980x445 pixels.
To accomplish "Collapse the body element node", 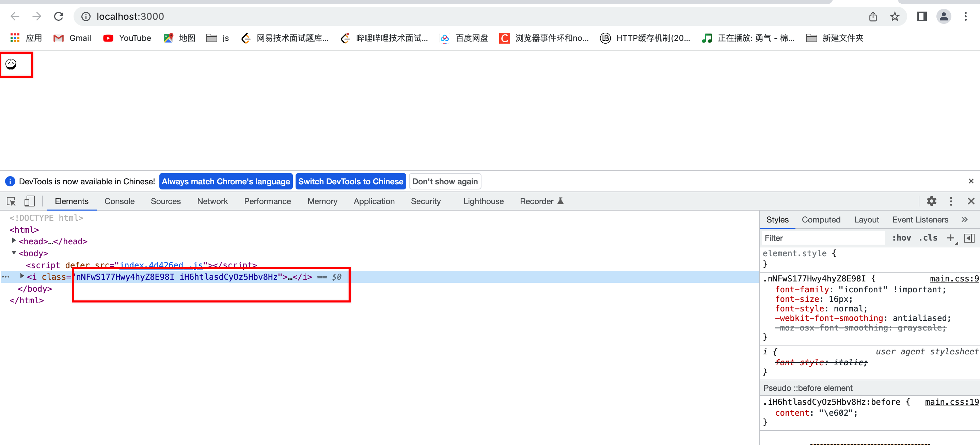I will tap(14, 253).
